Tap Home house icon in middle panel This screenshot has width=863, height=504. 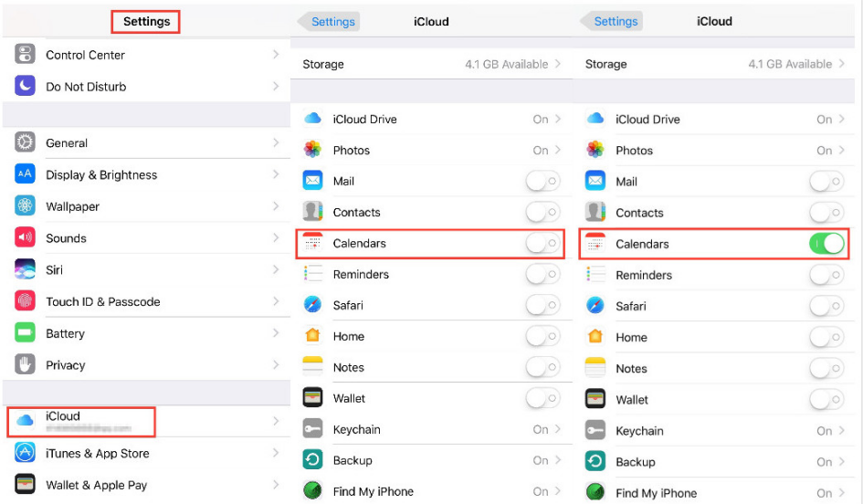point(312,336)
